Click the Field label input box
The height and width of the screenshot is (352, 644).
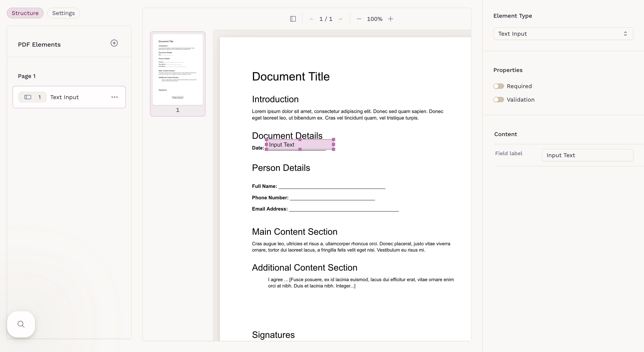(x=587, y=155)
